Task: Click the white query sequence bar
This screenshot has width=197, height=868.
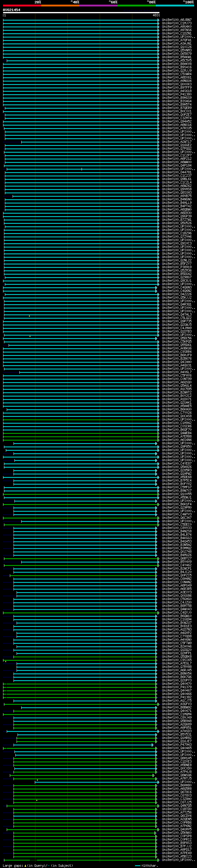Action: 81,12
